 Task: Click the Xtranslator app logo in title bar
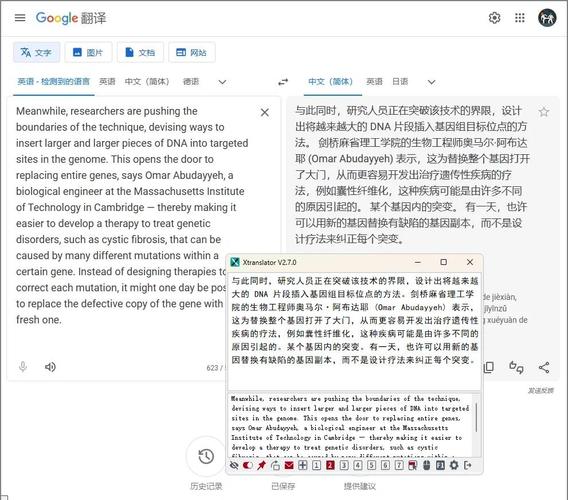pyautogui.click(x=235, y=262)
